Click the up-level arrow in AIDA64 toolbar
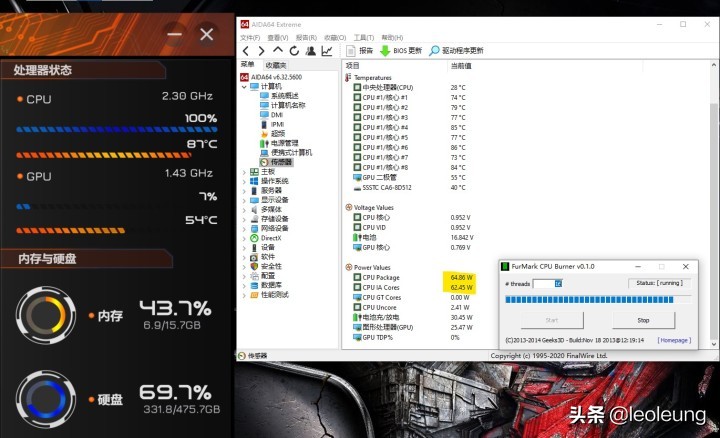The height and width of the screenshot is (438, 720). click(x=278, y=50)
